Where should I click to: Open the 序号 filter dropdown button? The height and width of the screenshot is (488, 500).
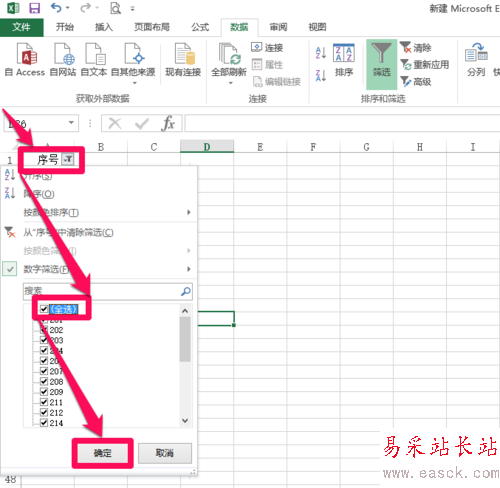[x=68, y=159]
